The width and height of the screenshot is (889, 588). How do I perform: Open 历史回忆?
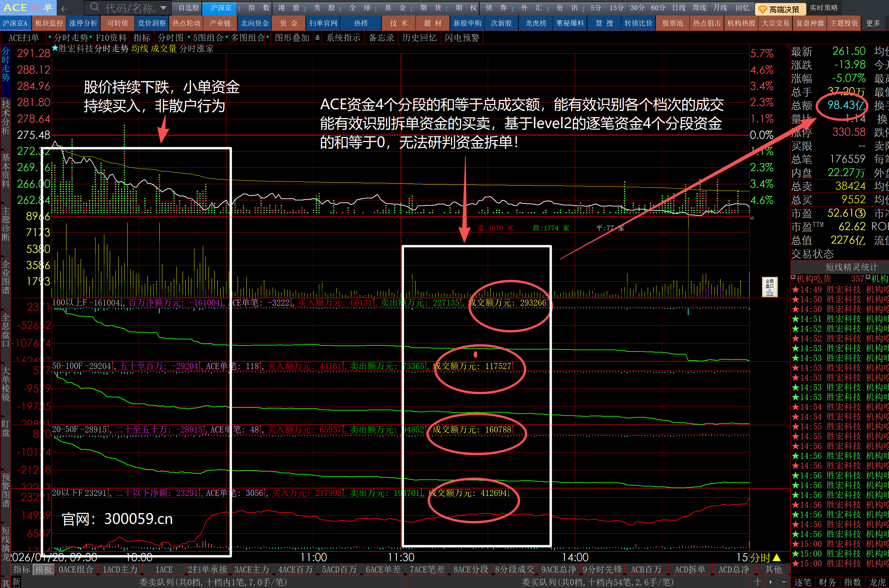point(419,38)
